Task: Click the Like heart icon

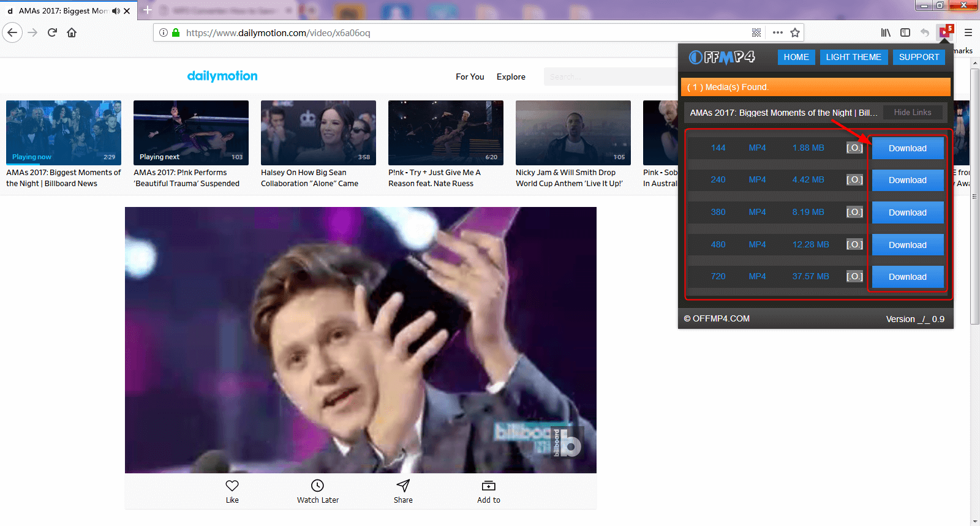Action: click(x=232, y=486)
